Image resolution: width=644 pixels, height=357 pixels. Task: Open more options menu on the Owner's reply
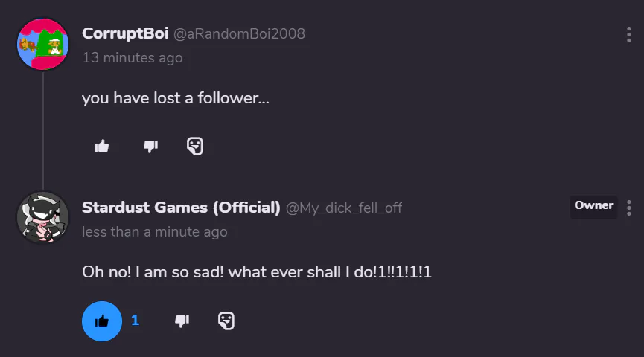tap(629, 208)
